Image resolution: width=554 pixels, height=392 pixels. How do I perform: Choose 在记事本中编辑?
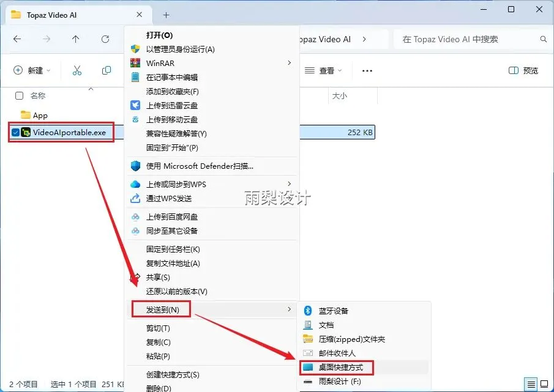tap(212, 77)
